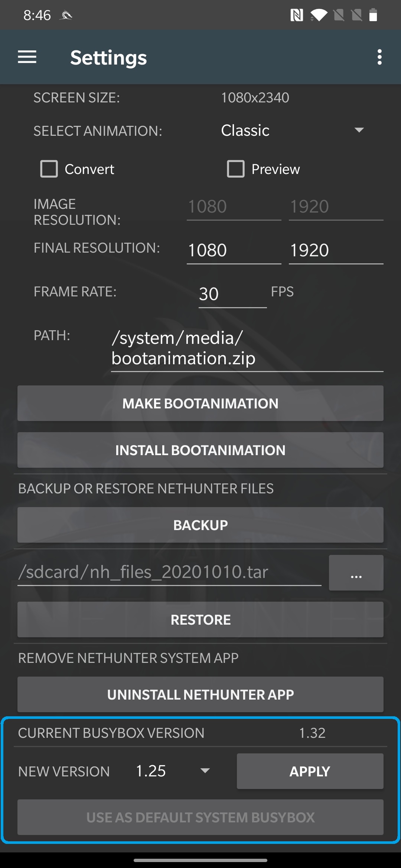
Task: Enable the Convert checkbox
Action: 49,169
